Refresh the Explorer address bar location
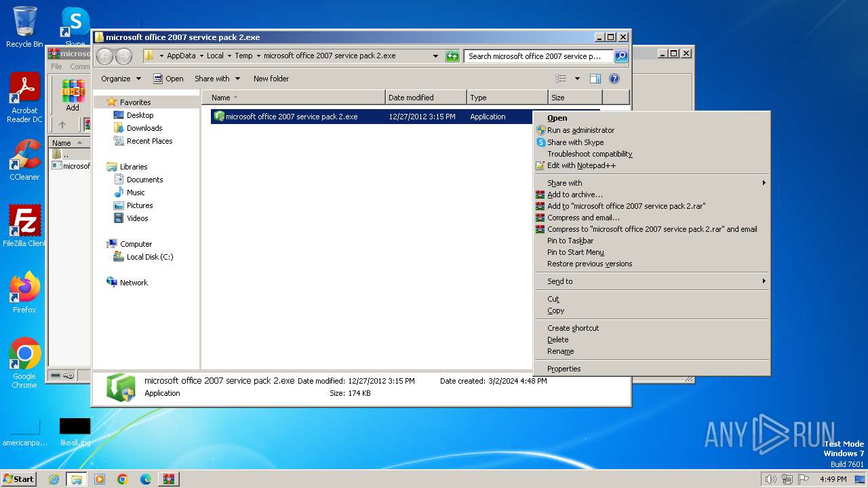Viewport: 868px width, 488px height. (x=452, y=56)
